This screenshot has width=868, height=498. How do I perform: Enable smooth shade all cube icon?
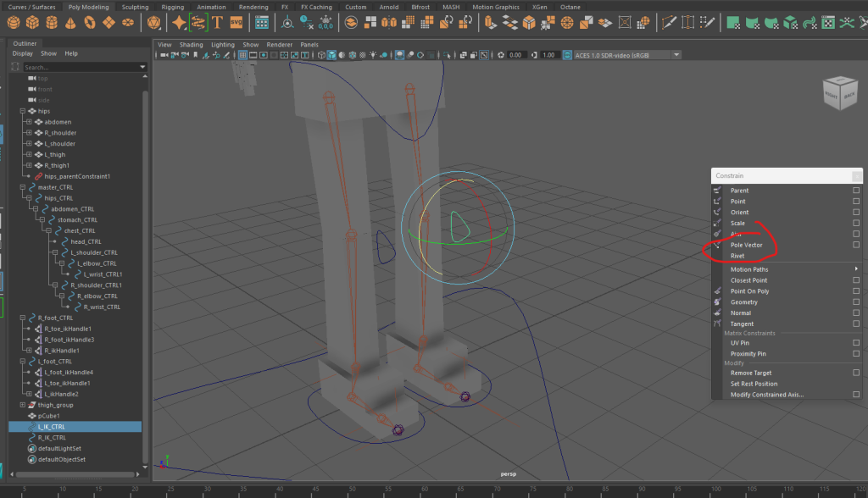pyautogui.click(x=331, y=55)
